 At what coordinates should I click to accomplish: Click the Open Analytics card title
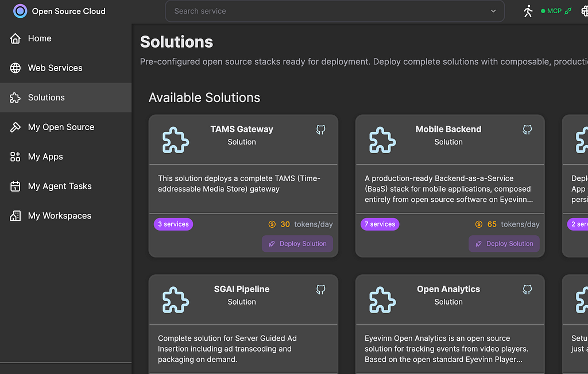click(448, 289)
